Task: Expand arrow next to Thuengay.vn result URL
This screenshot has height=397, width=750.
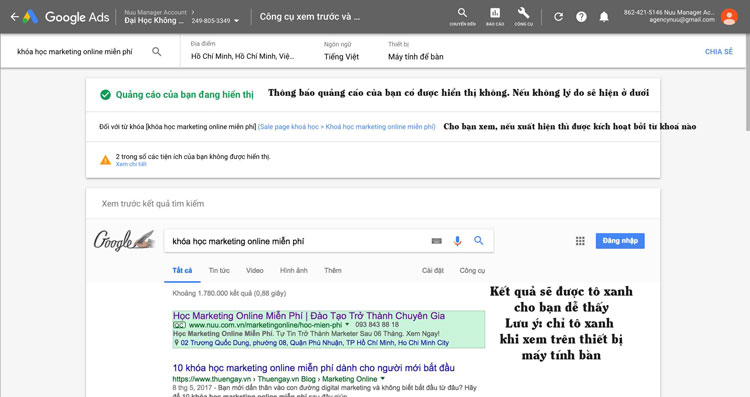Action: 382,378
